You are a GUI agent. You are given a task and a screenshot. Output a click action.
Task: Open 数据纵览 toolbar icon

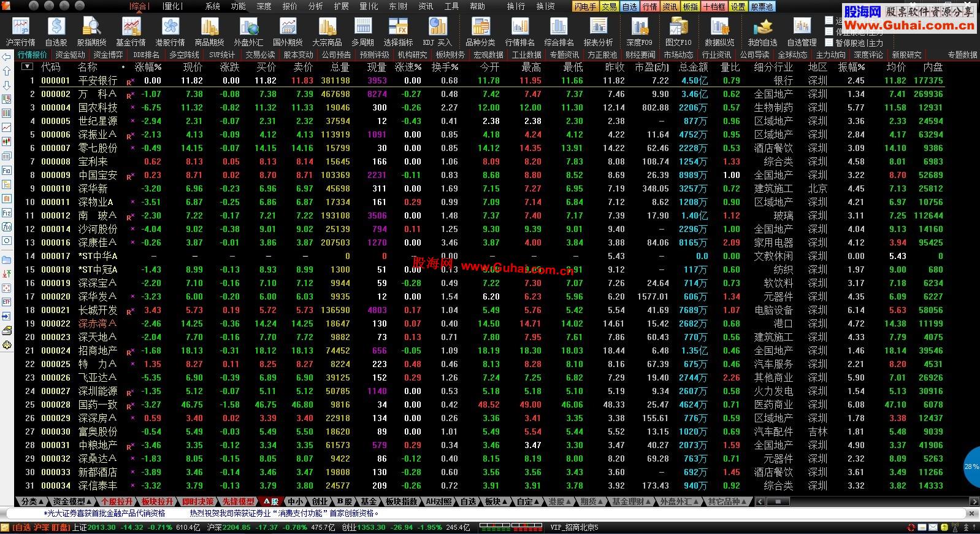click(719, 32)
